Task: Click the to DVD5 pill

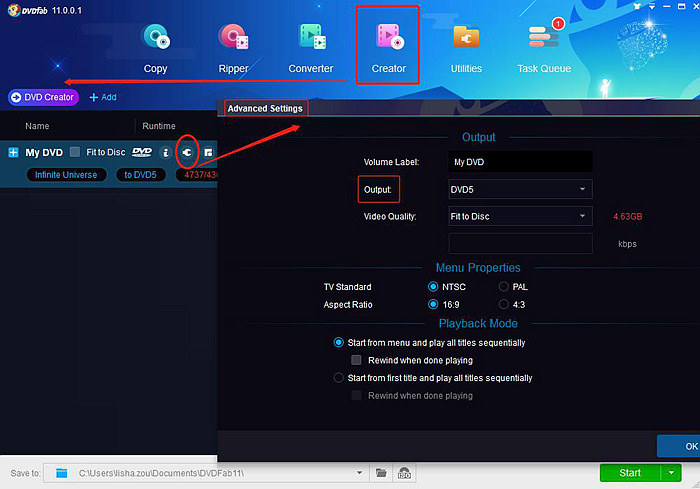Action: (141, 175)
